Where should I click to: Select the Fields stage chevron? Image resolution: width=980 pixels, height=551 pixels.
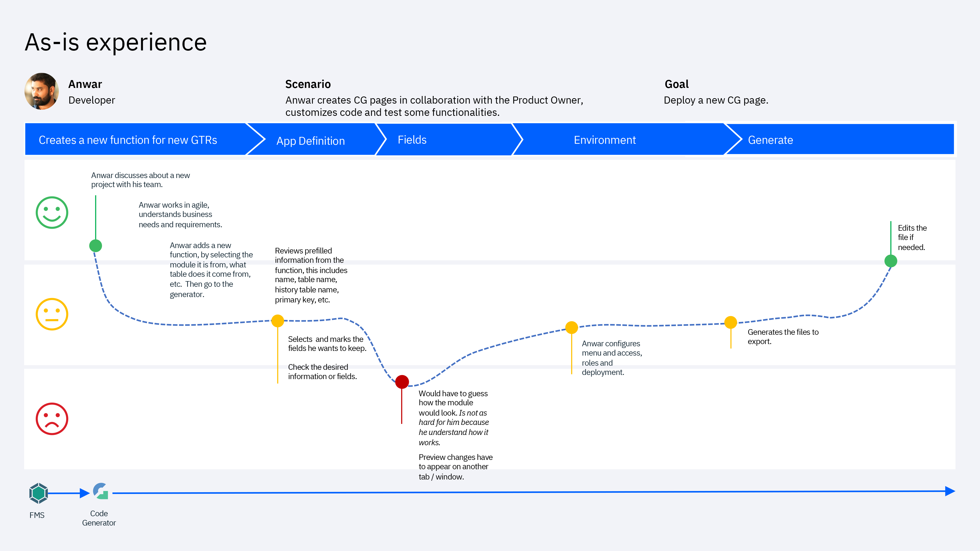click(x=412, y=140)
